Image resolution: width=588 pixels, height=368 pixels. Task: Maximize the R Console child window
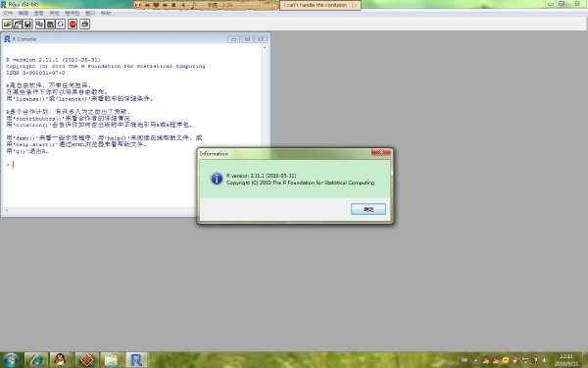[x=247, y=39]
